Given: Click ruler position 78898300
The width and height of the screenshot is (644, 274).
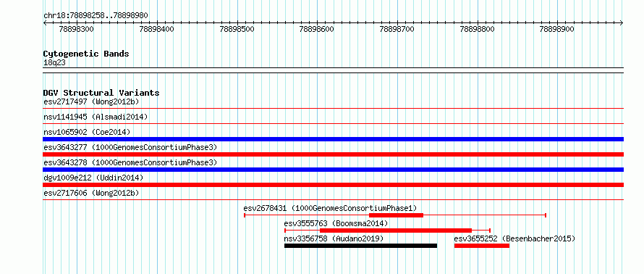Looking at the screenshot, I should (x=77, y=29).
